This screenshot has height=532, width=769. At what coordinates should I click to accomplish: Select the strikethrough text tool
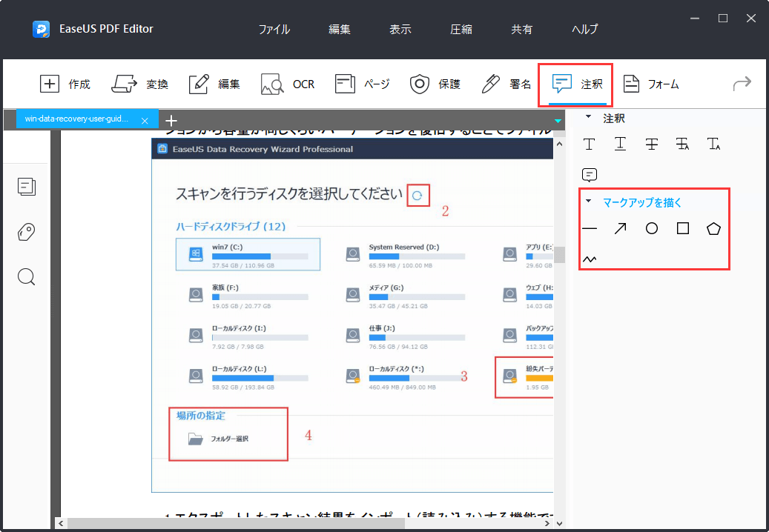click(651, 144)
